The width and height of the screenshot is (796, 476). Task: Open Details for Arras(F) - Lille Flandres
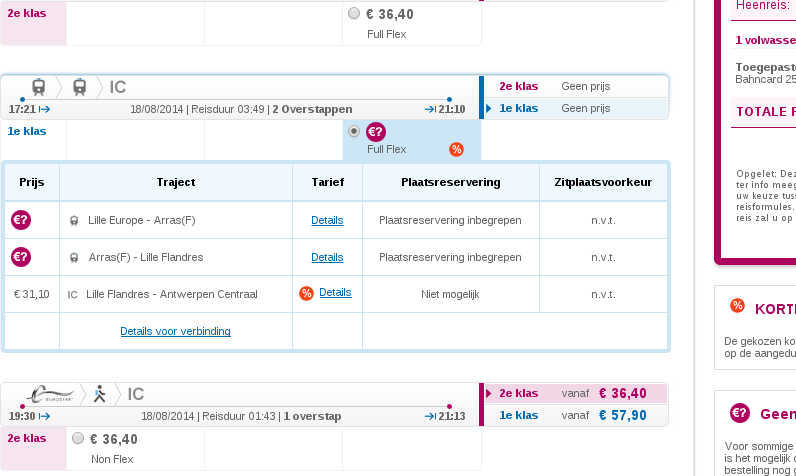pyautogui.click(x=327, y=257)
